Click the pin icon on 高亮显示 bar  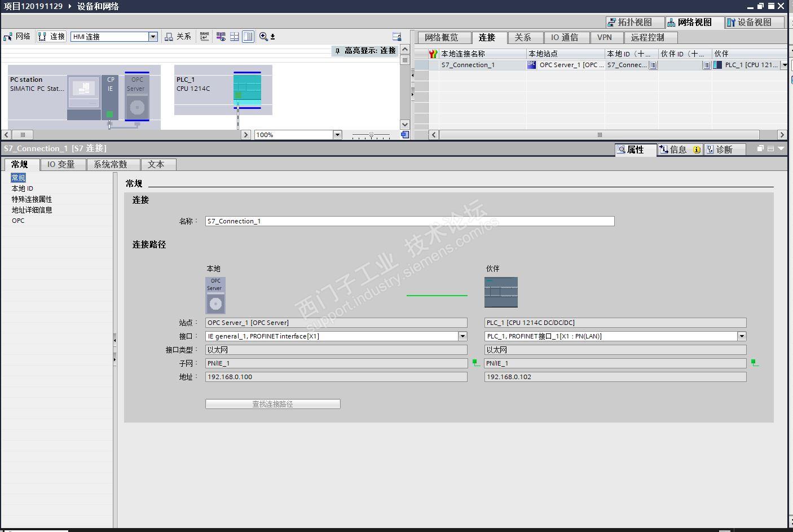pyautogui.click(x=337, y=51)
